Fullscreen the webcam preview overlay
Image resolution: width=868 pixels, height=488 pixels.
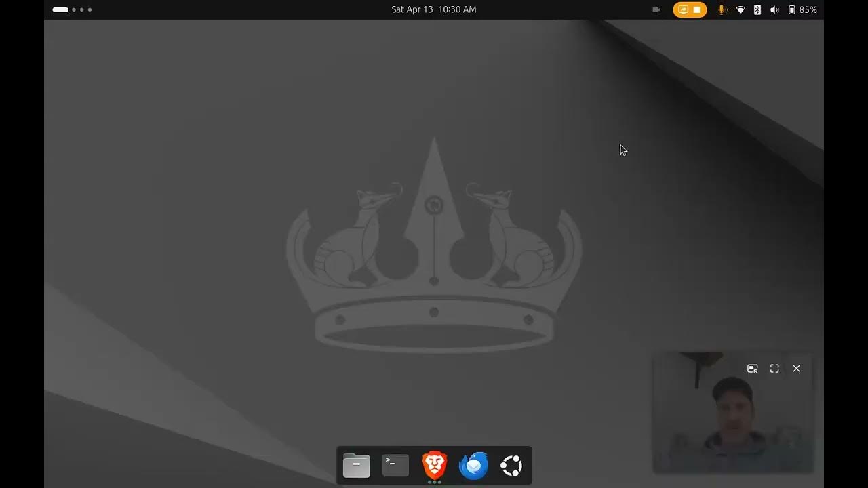point(774,369)
